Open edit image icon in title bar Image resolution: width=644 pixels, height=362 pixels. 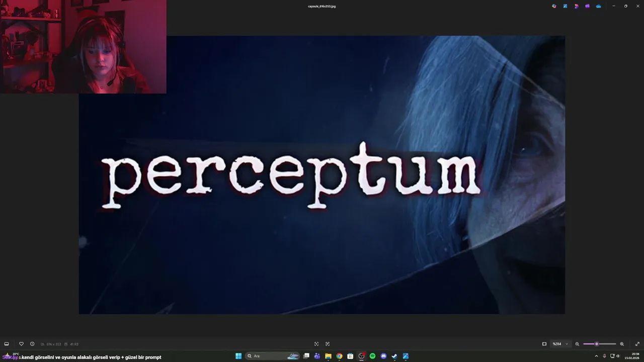565,6
